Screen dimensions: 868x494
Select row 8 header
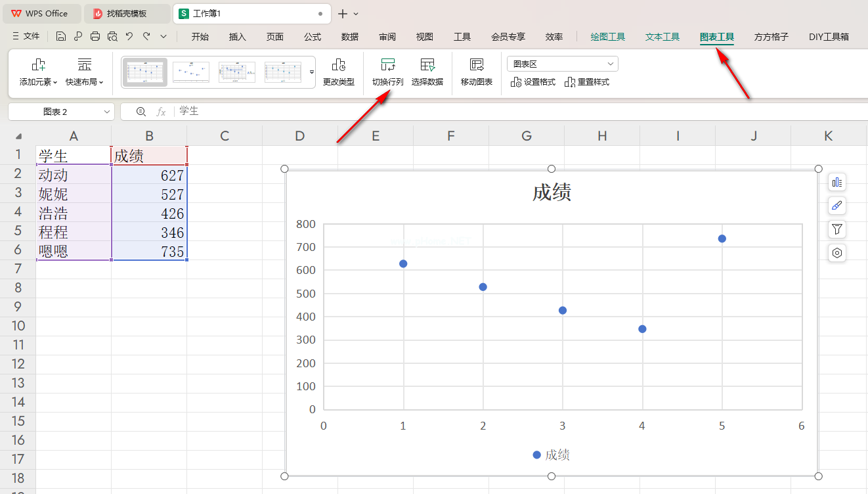18,288
